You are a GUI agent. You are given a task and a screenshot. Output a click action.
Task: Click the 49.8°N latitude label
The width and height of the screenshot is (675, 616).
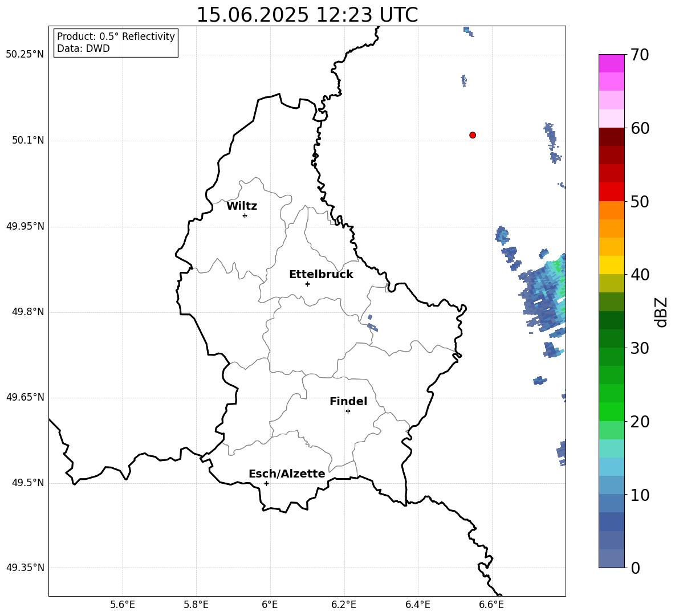pyautogui.click(x=29, y=312)
